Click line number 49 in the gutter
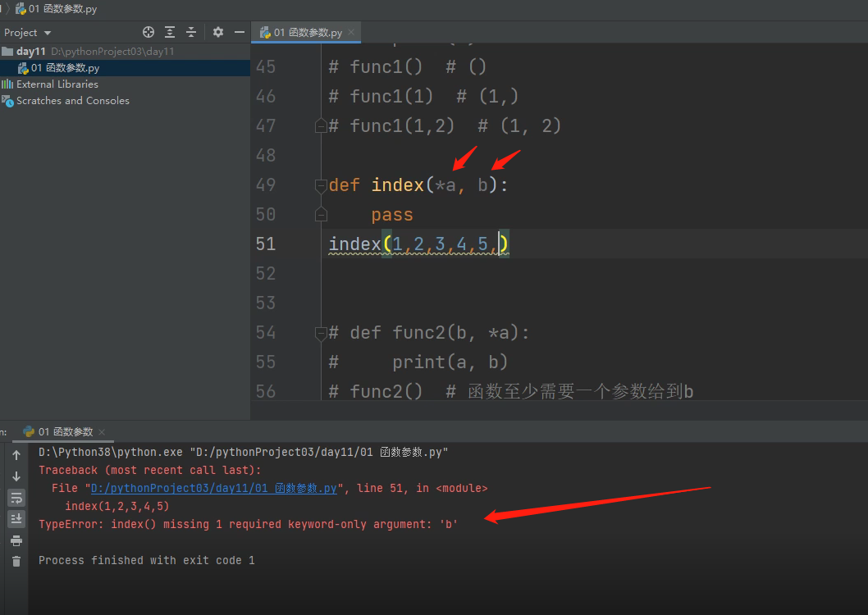 [x=266, y=184]
